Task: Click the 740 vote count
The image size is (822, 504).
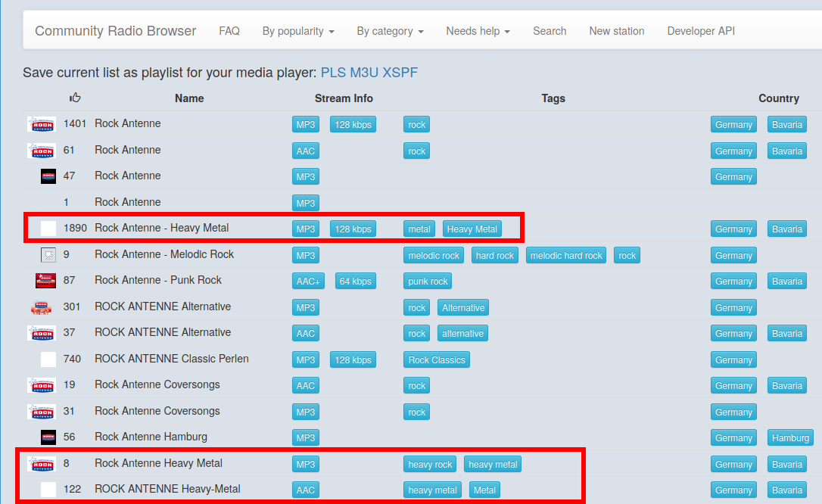Action: [72, 359]
